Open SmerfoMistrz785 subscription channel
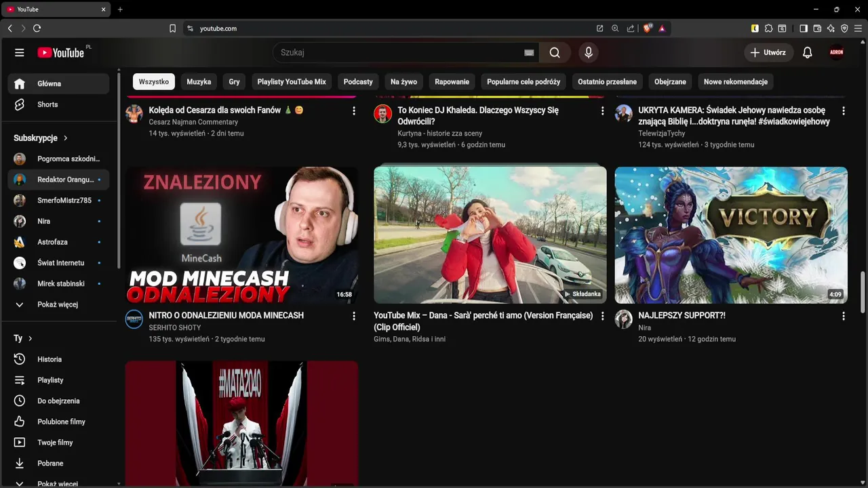 point(58,201)
